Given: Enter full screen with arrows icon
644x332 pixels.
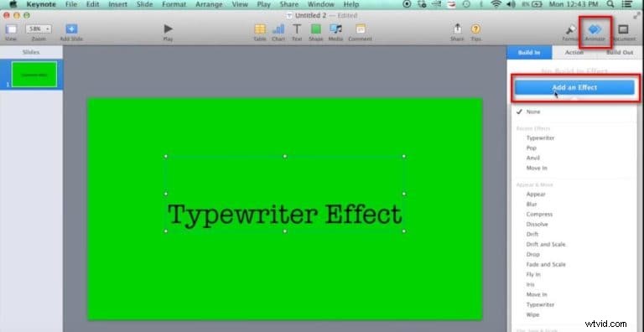Looking at the screenshot, I should pyautogui.click(x=637, y=16).
